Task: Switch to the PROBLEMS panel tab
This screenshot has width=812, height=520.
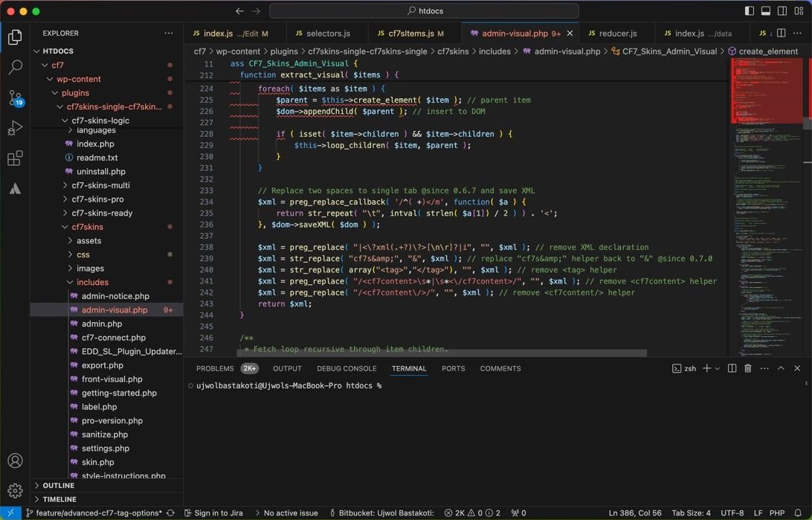Action: (215, 368)
